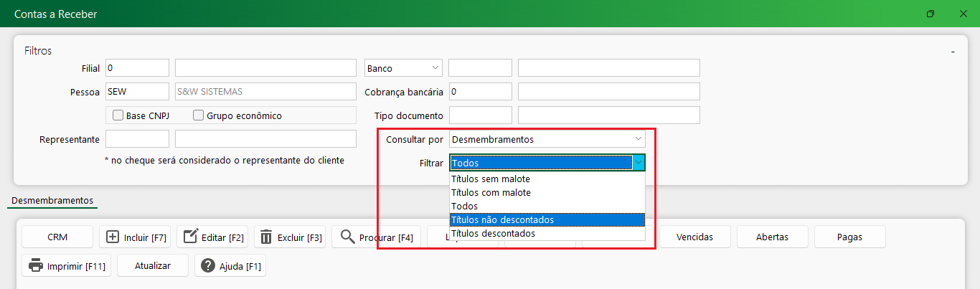The height and width of the screenshot is (289, 980).
Task: Click the Editar pencil icon
Action: (x=191, y=237)
